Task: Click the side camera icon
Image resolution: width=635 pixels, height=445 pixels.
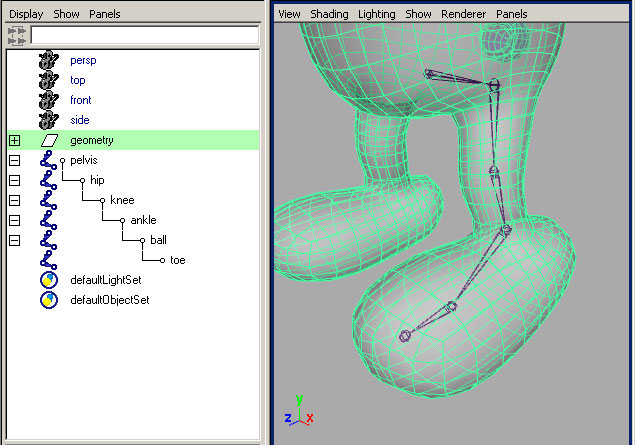Action: pyautogui.click(x=48, y=120)
